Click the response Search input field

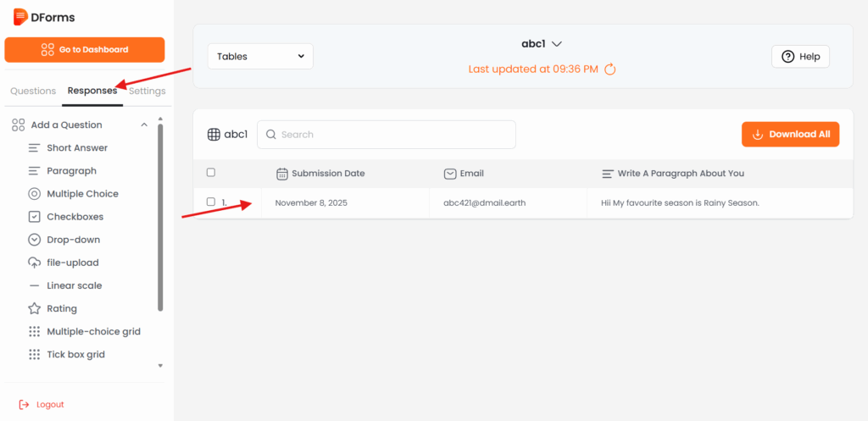pos(387,134)
